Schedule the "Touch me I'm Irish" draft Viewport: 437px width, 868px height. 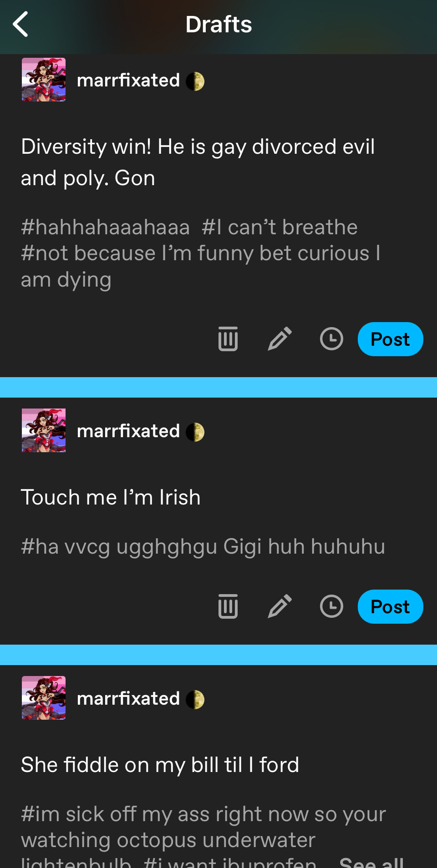pyautogui.click(x=331, y=606)
